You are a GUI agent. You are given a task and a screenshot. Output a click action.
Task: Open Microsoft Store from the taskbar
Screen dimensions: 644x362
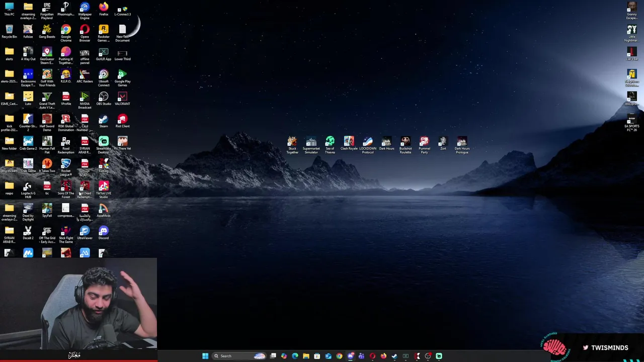[317, 356]
